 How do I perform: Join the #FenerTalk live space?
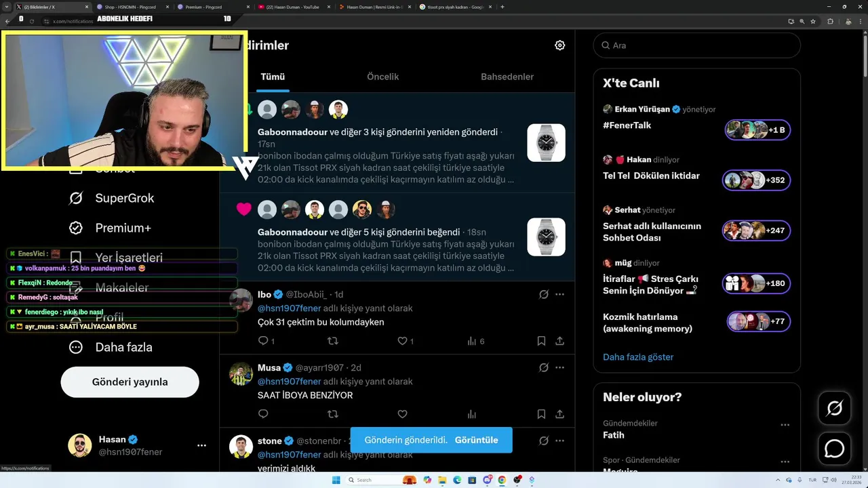tap(627, 125)
